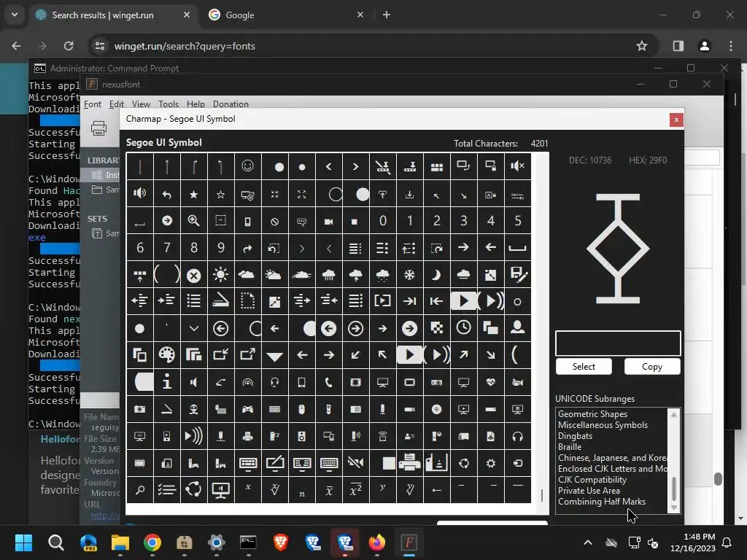Click subrange list scrollbar down arrow
747x560 pixels.
click(673, 507)
